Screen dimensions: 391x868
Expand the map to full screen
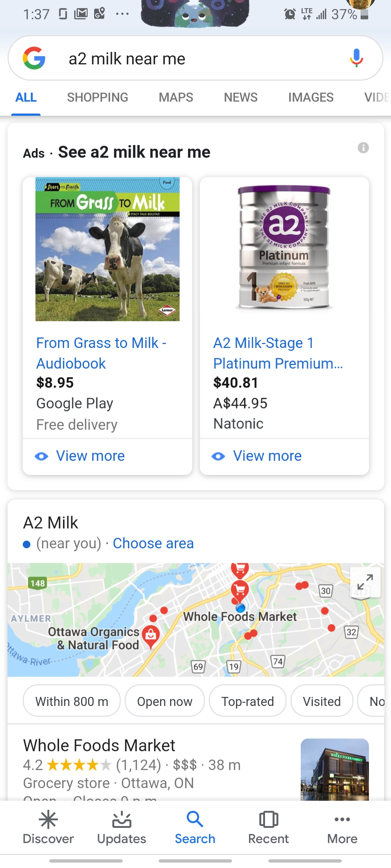pos(365,582)
